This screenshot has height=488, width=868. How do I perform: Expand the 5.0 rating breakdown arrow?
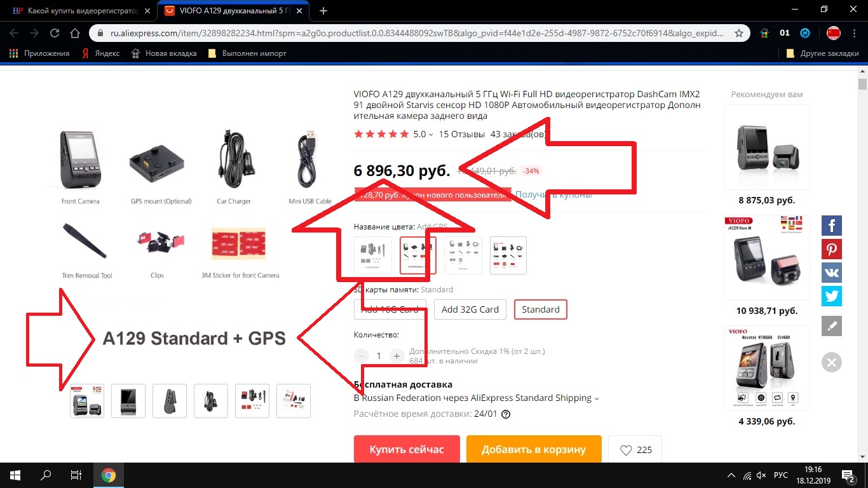coord(431,135)
